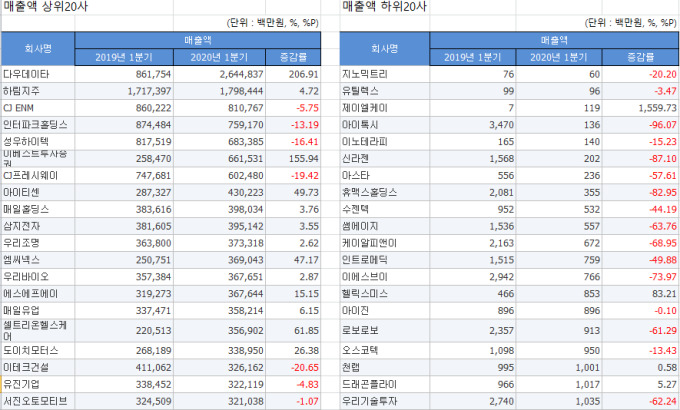680x410 pixels.
Task: Select the '이테크건설' company cell
Action: point(38,367)
